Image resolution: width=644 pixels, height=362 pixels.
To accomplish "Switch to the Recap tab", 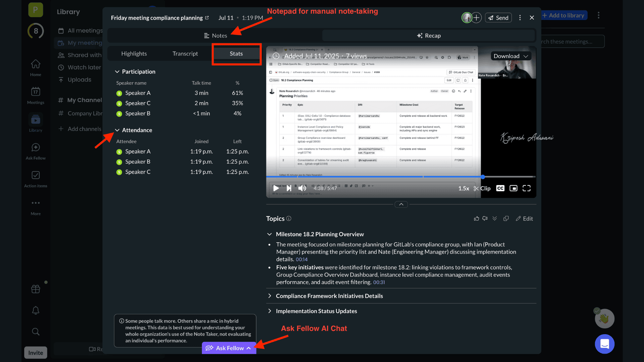I will [x=429, y=36].
